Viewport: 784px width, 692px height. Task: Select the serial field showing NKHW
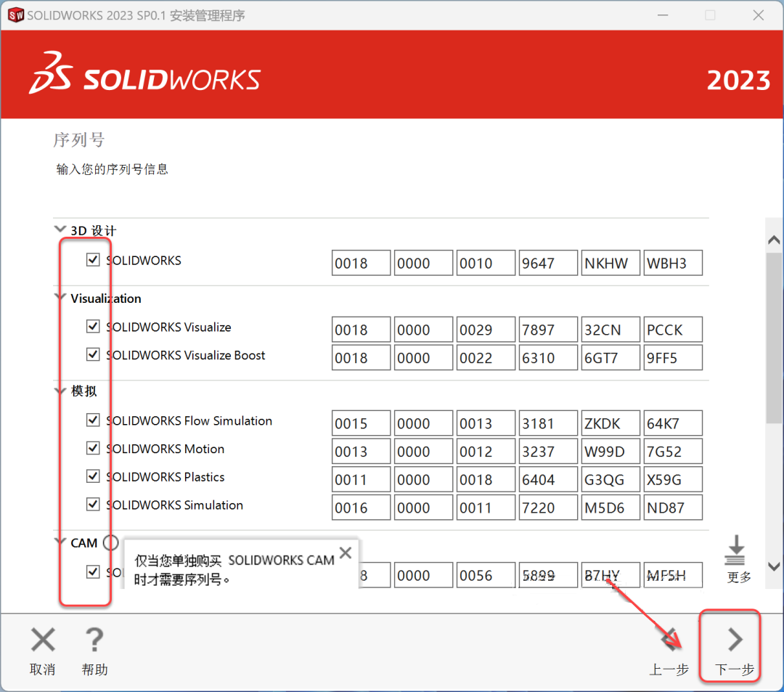click(610, 263)
